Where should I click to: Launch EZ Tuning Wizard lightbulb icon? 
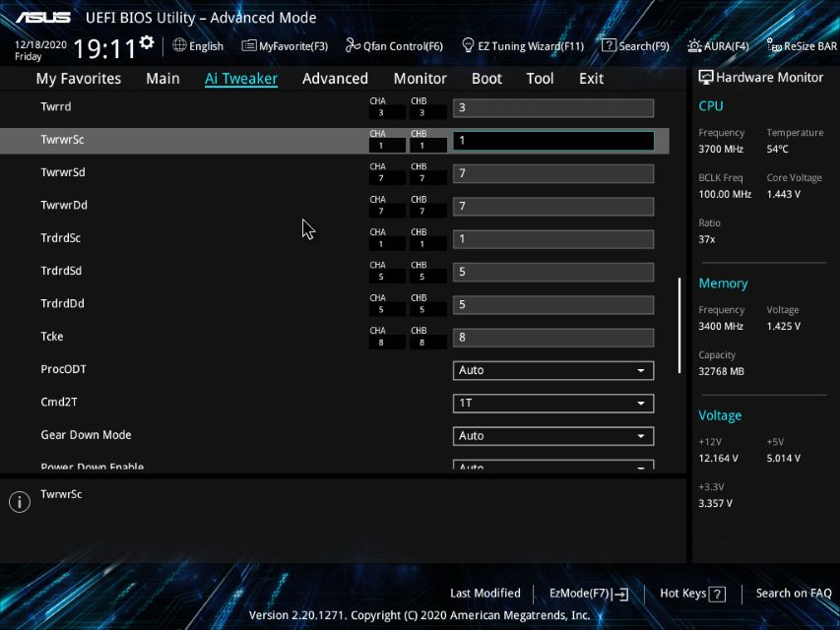(468, 45)
